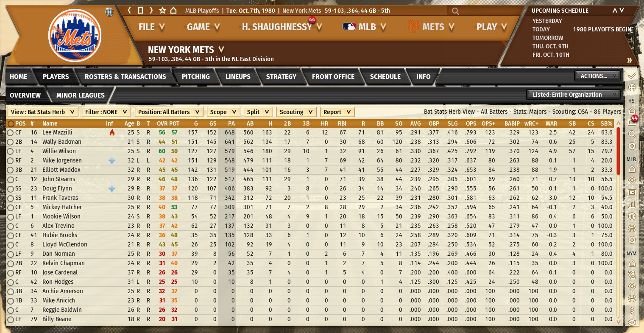Select the radio button for John Stearns
The image size is (644, 333).
10,179
